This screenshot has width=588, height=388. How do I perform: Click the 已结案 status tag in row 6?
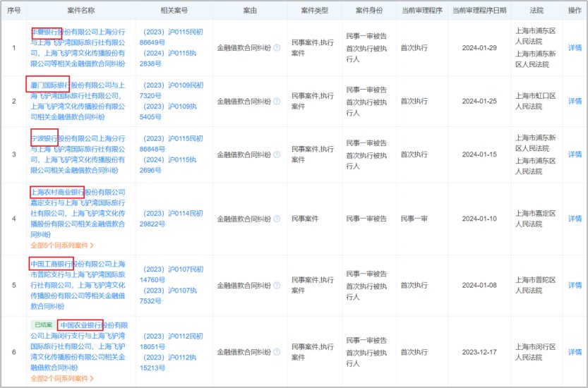42,325
